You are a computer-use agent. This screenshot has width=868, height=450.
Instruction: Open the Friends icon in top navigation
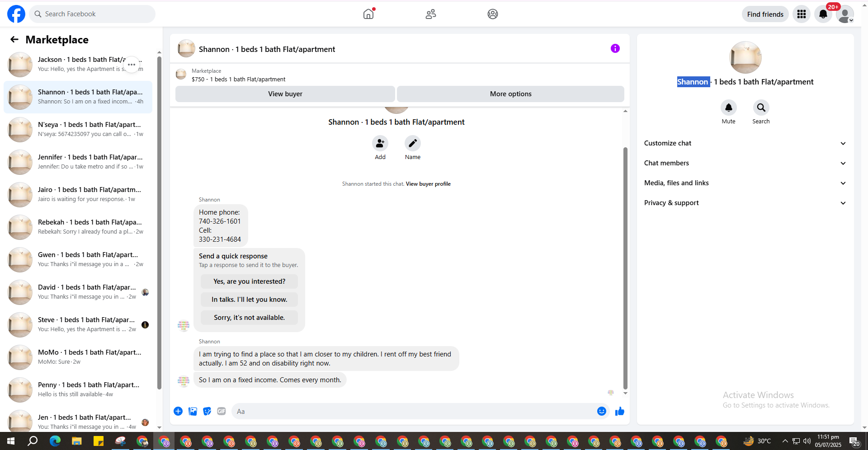pyautogui.click(x=431, y=14)
